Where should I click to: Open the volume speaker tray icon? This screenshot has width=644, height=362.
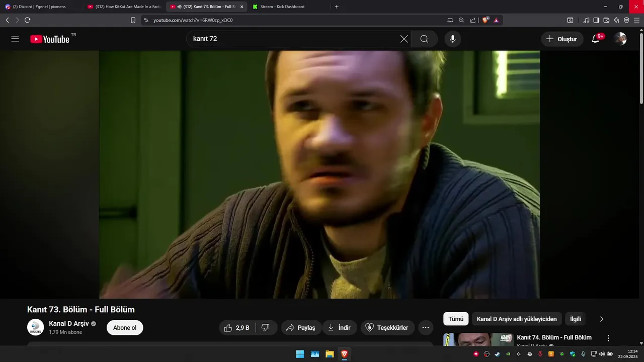coord(602,354)
